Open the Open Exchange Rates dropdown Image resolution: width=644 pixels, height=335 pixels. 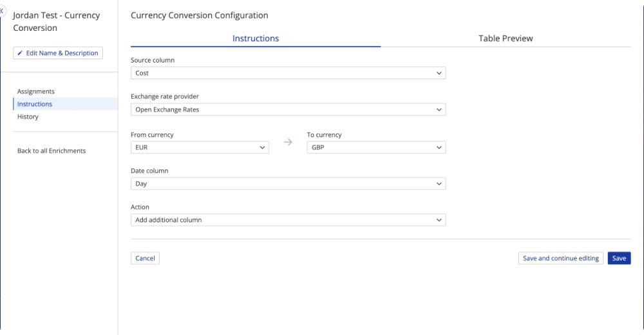click(x=288, y=110)
